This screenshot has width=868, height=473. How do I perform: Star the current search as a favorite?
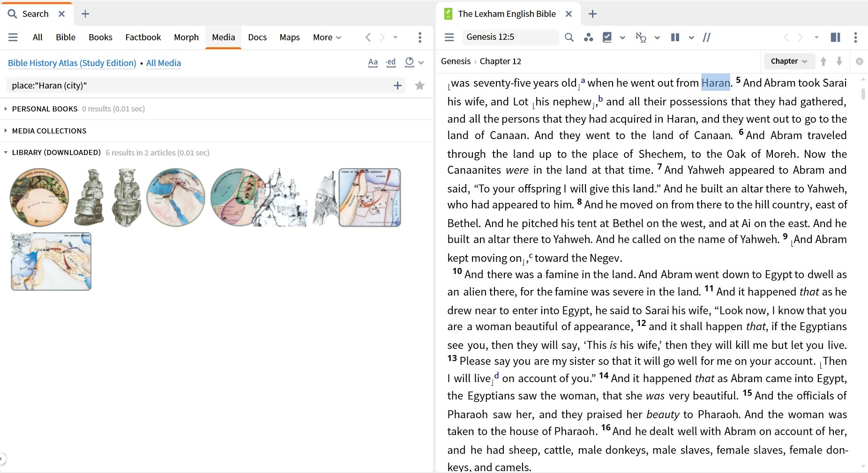420,85
